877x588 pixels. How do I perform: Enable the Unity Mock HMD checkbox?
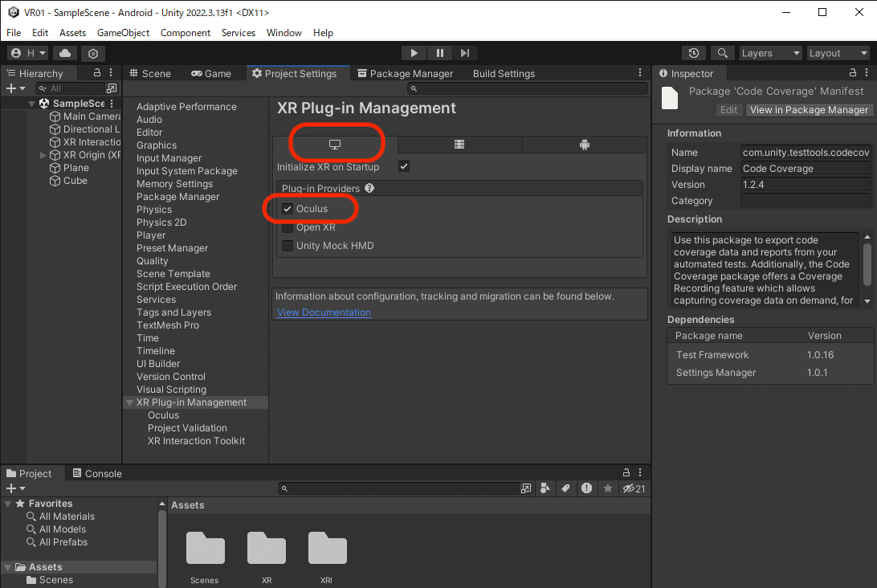click(288, 246)
